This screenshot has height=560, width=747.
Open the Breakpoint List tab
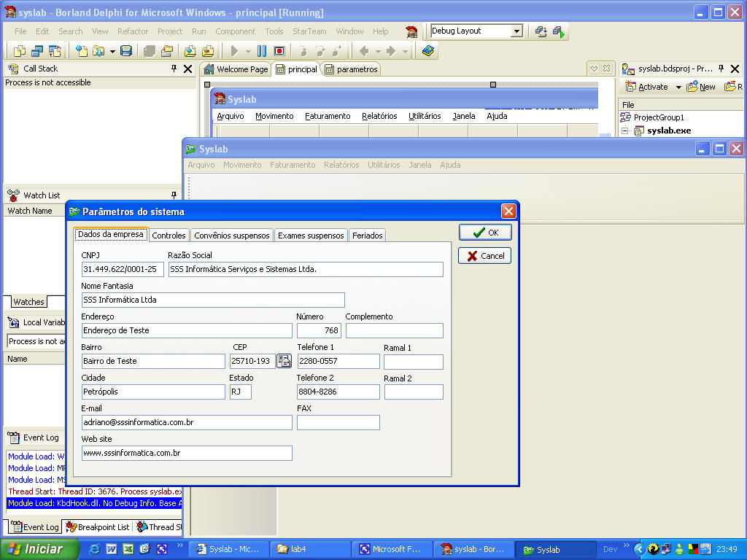click(x=98, y=527)
